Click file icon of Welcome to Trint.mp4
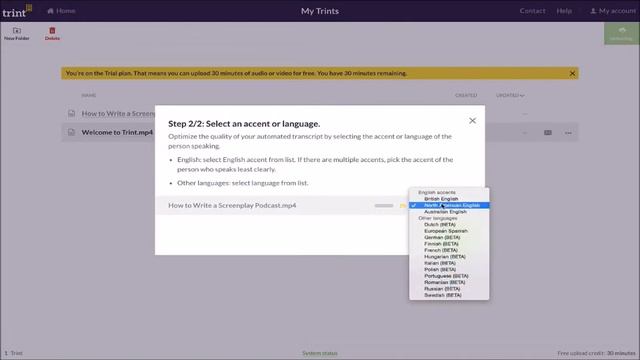 (x=71, y=132)
